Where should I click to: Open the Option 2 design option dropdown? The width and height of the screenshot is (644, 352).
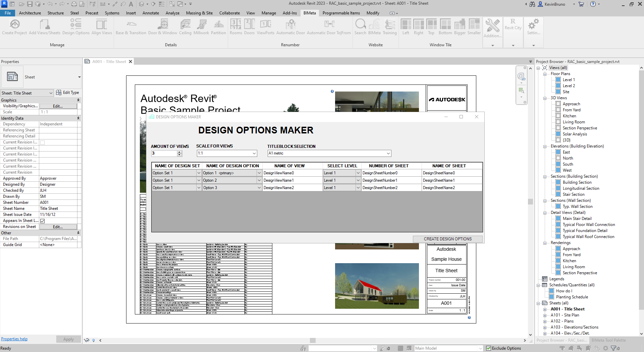click(x=259, y=180)
